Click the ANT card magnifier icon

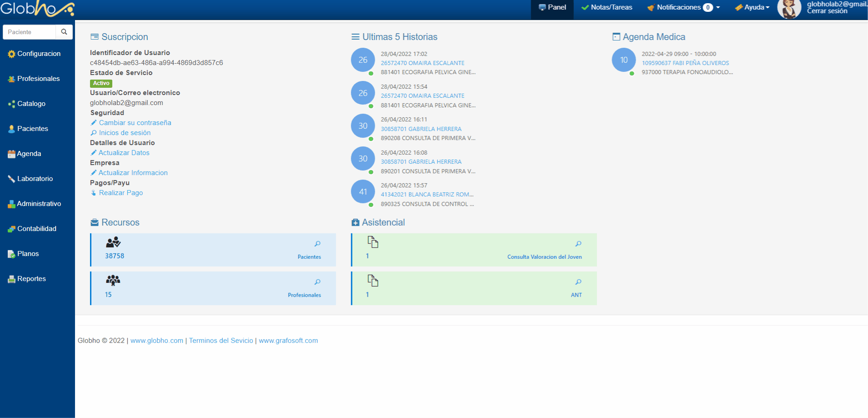578,282
